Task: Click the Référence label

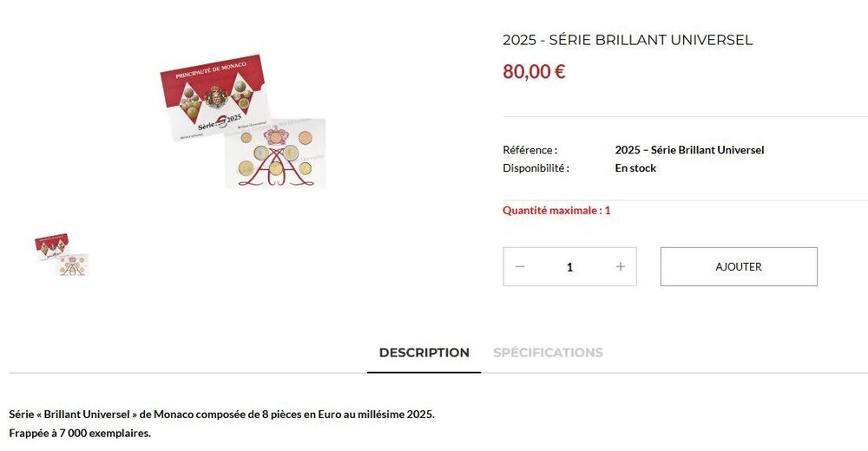Action: coord(529,150)
